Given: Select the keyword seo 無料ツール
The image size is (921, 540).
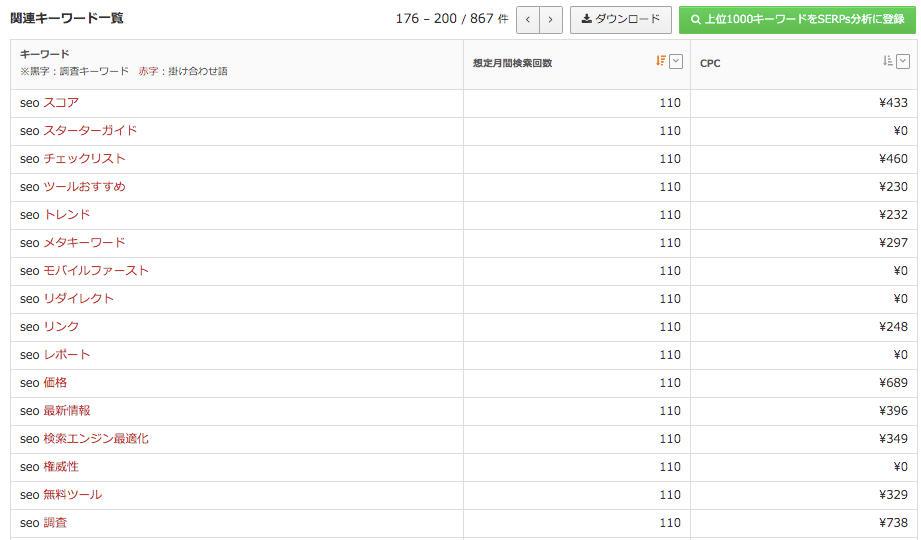Looking at the screenshot, I should tap(61, 495).
